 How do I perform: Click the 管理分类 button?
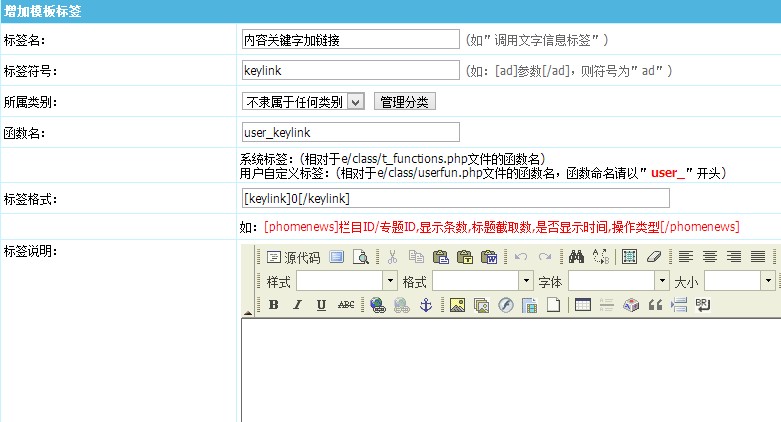tap(404, 102)
